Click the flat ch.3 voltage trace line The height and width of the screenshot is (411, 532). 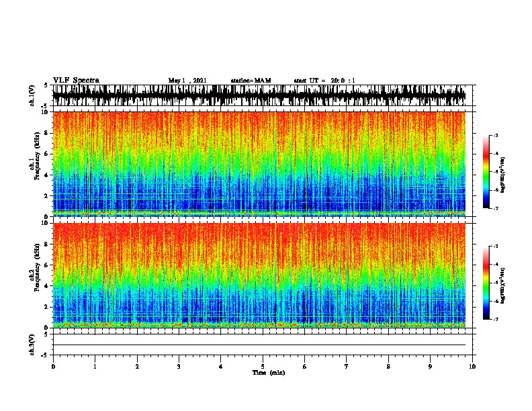(259, 345)
